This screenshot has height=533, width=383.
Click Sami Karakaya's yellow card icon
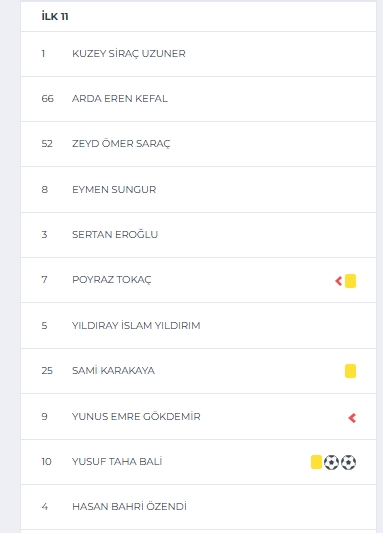[x=350, y=371]
